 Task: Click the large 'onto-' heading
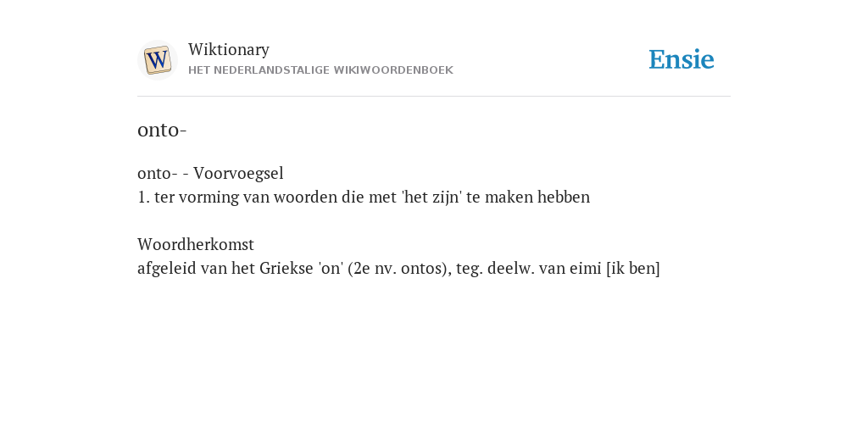[162, 130]
